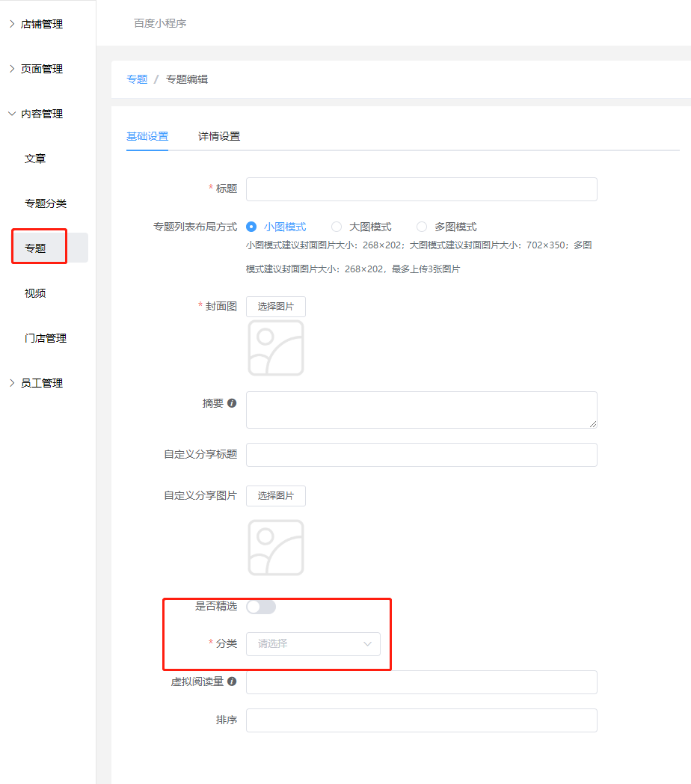Click the 标题 input field
Viewport: 691px width, 784px height.
point(421,189)
